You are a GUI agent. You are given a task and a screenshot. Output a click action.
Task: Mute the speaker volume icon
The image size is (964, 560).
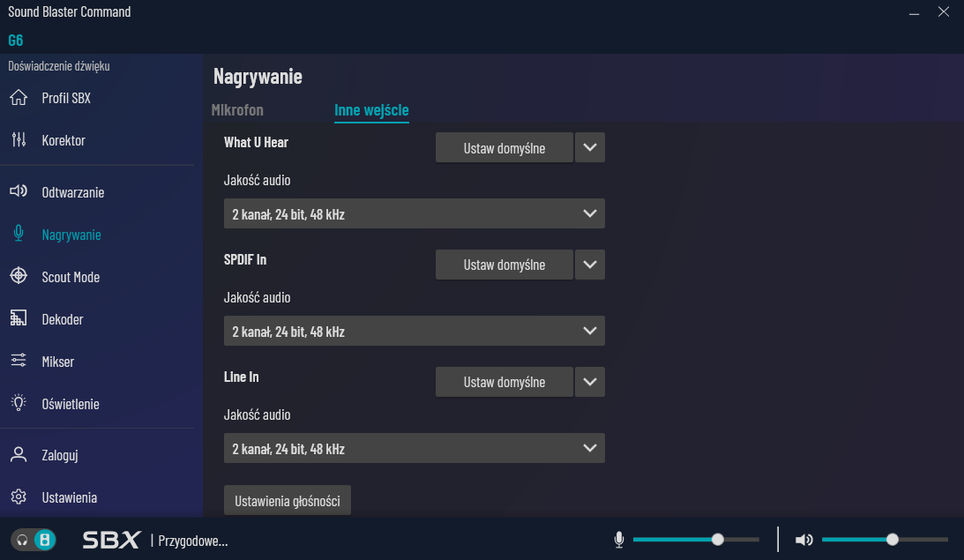coord(803,540)
